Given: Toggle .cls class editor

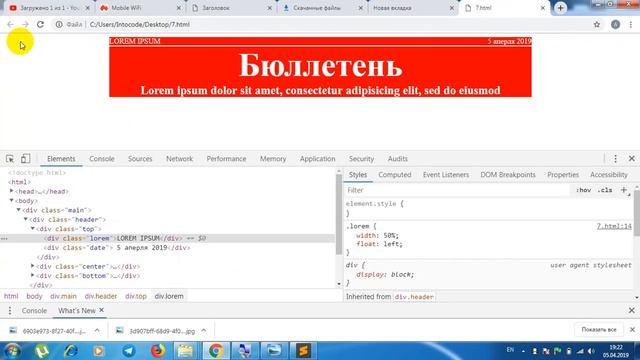Looking at the screenshot, I should 604,190.
